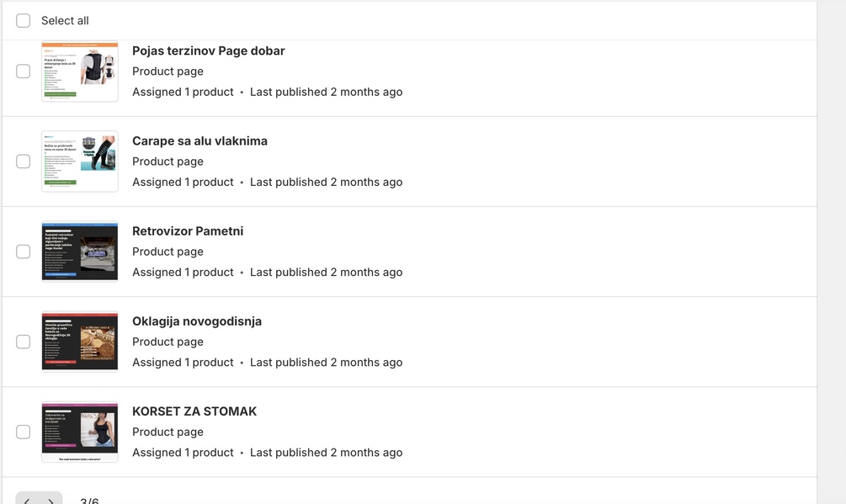Screen dimensions: 846x504
Task: Open the Carape sa alu vlaknima title
Action: click(x=200, y=141)
